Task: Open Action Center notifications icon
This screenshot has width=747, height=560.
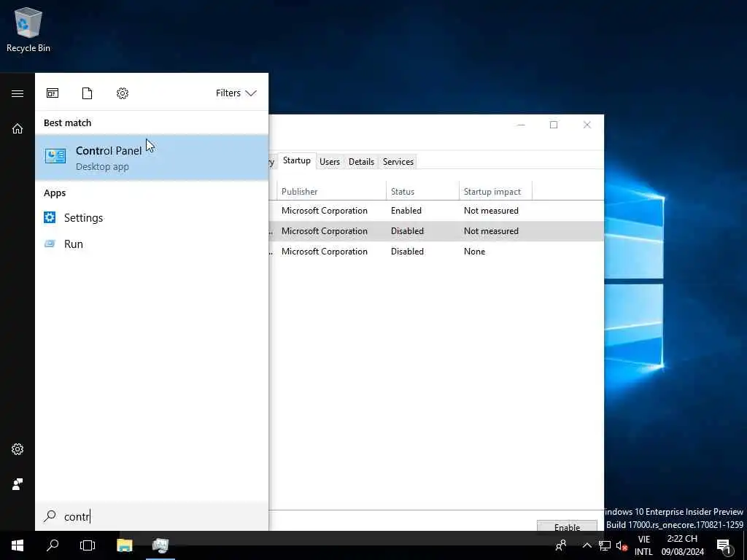Action: (x=724, y=545)
